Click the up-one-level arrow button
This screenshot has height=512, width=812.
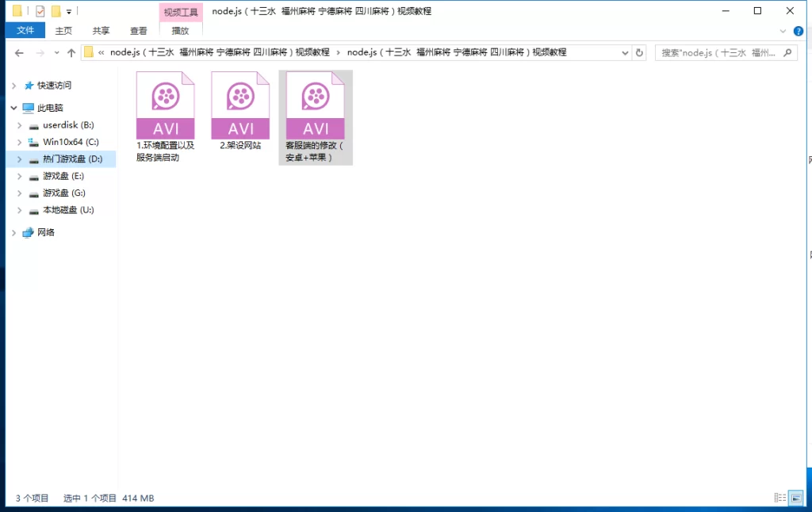[x=71, y=53]
